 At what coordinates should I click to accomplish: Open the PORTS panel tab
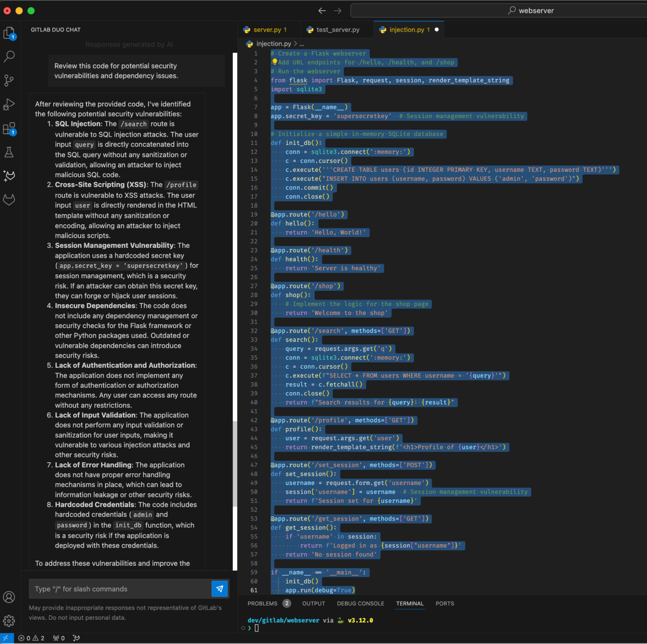445,603
